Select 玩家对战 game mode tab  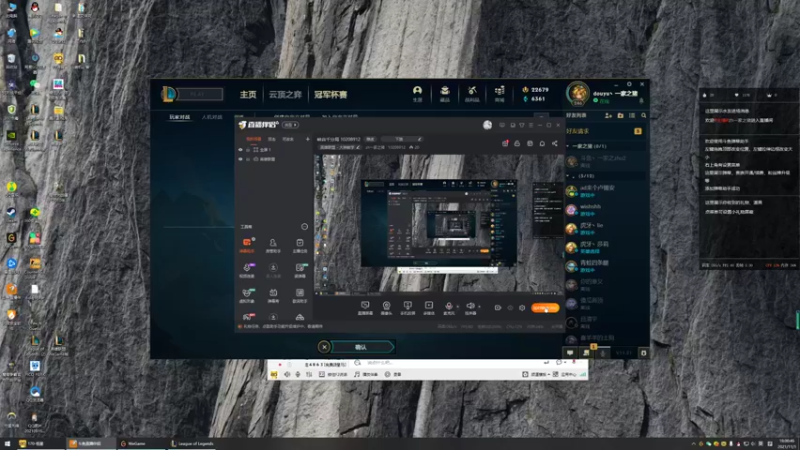[180, 117]
